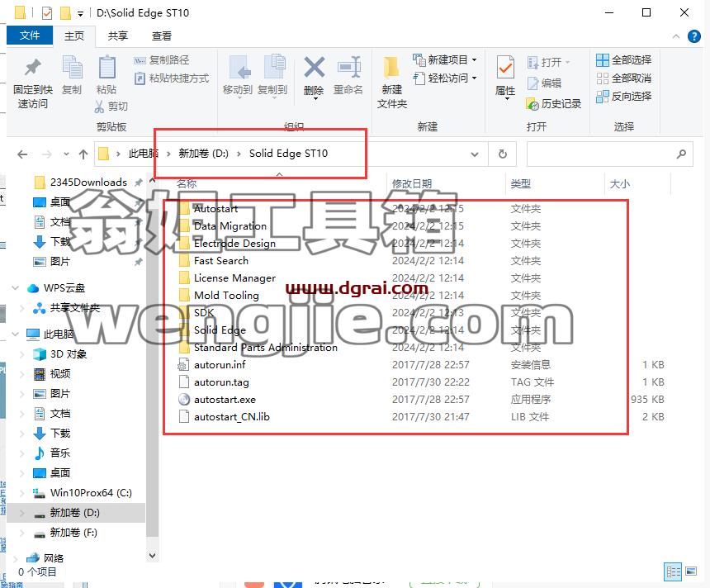Switch to details view icon

pyautogui.click(x=673, y=571)
